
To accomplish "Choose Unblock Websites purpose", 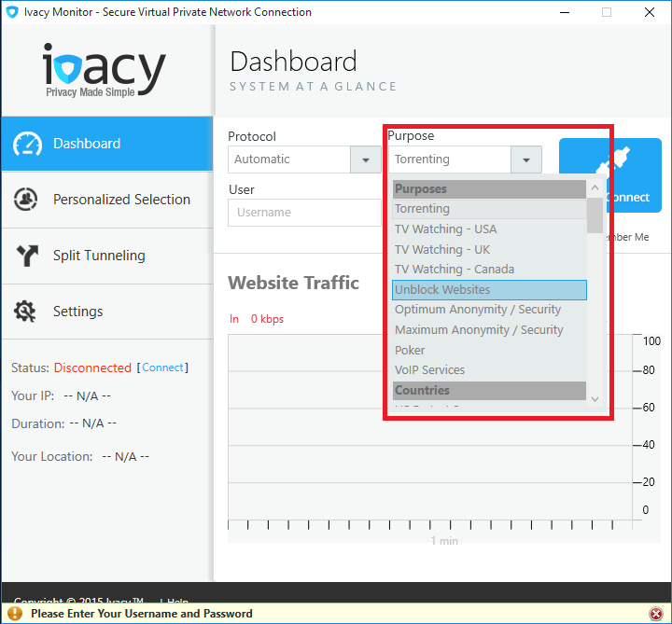I will pyautogui.click(x=489, y=290).
